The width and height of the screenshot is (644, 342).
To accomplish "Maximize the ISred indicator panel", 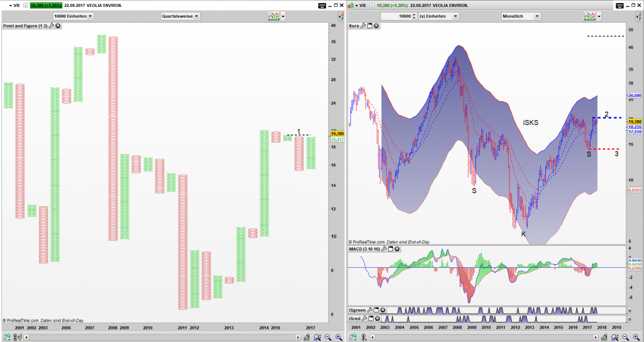I will point(371,319).
